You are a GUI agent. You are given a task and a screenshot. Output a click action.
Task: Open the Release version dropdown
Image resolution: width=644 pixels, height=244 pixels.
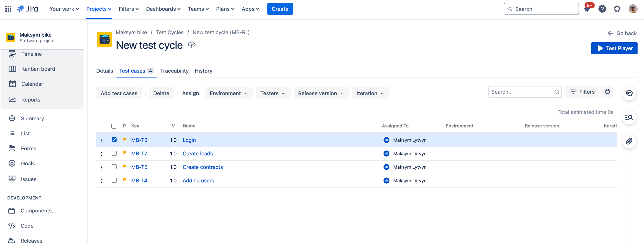pos(320,94)
